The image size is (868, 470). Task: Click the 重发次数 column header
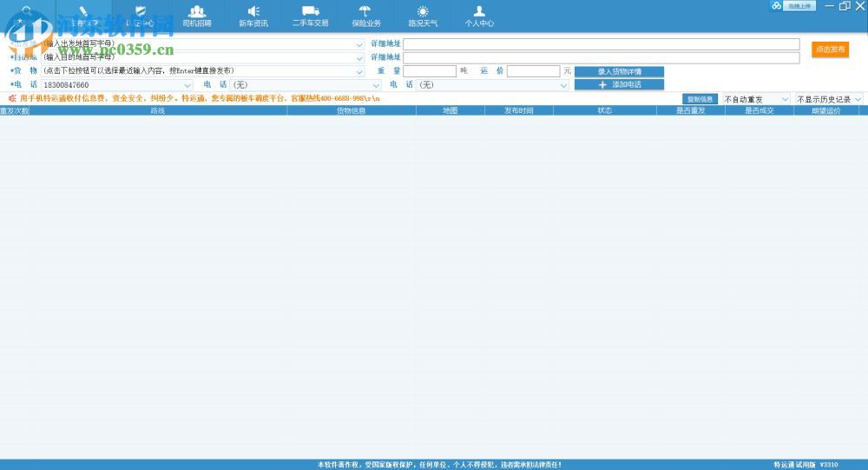[15, 111]
